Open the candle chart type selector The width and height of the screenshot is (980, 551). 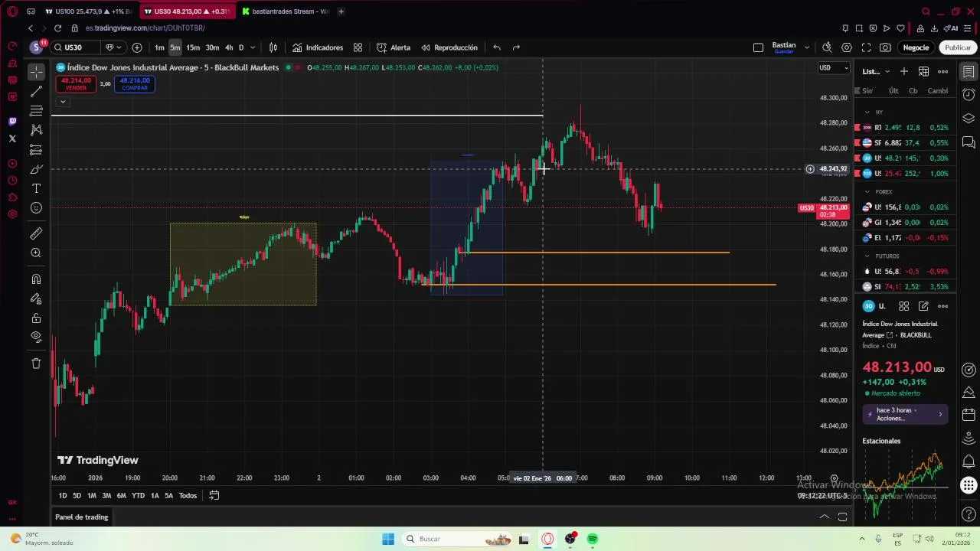coord(273,47)
